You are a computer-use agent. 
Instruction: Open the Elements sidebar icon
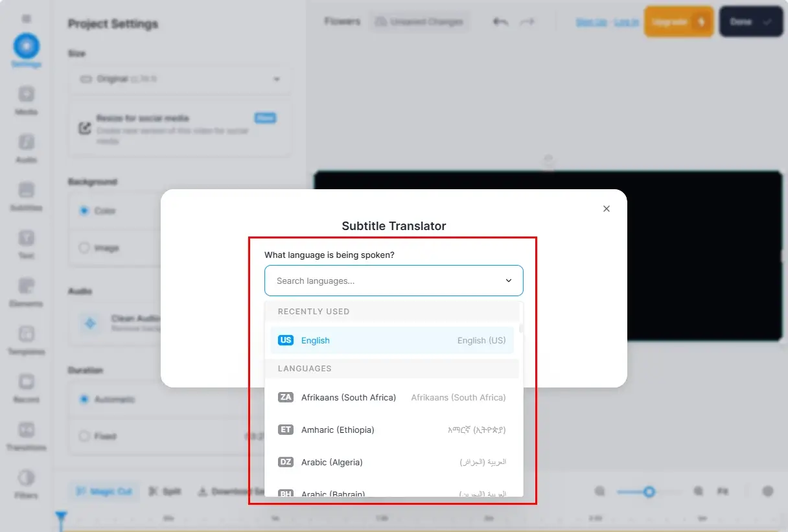pyautogui.click(x=26, y=286)
